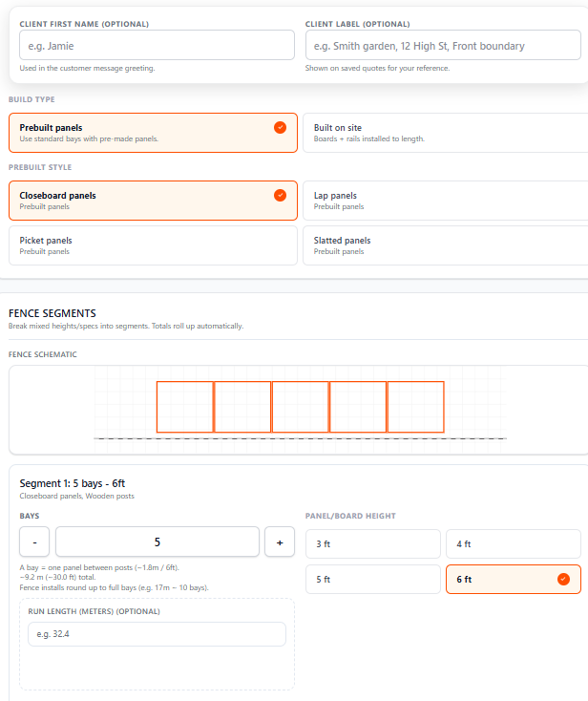The height and width of the screenshot is (701, 588).
Task: Click the checkmark icon on 6 ft
Action: coord(563,579)
